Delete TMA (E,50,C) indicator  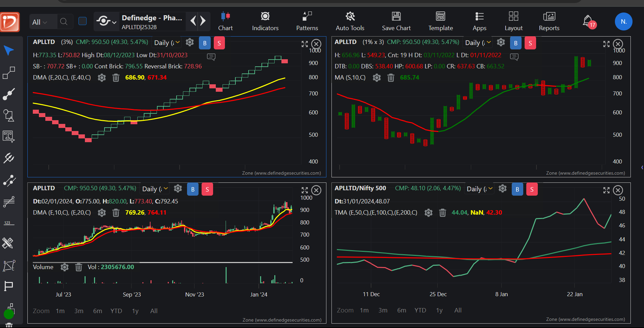[x=442, y=213]
